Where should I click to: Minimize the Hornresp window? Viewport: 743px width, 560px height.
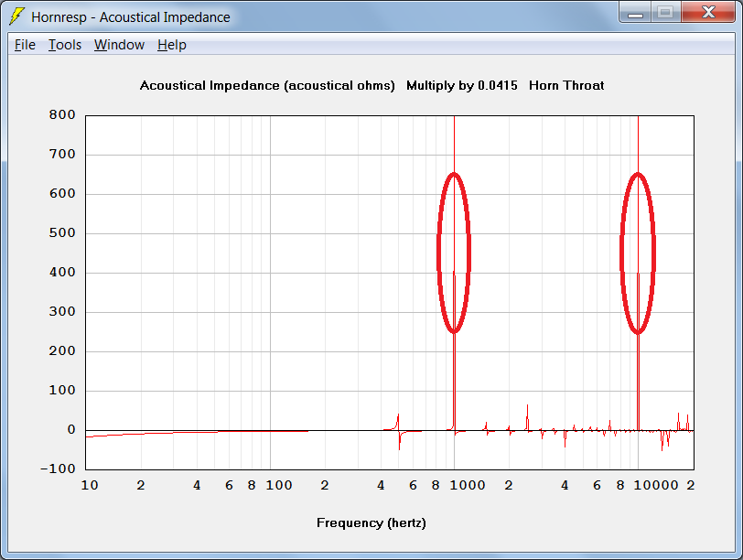coord(635,13)
